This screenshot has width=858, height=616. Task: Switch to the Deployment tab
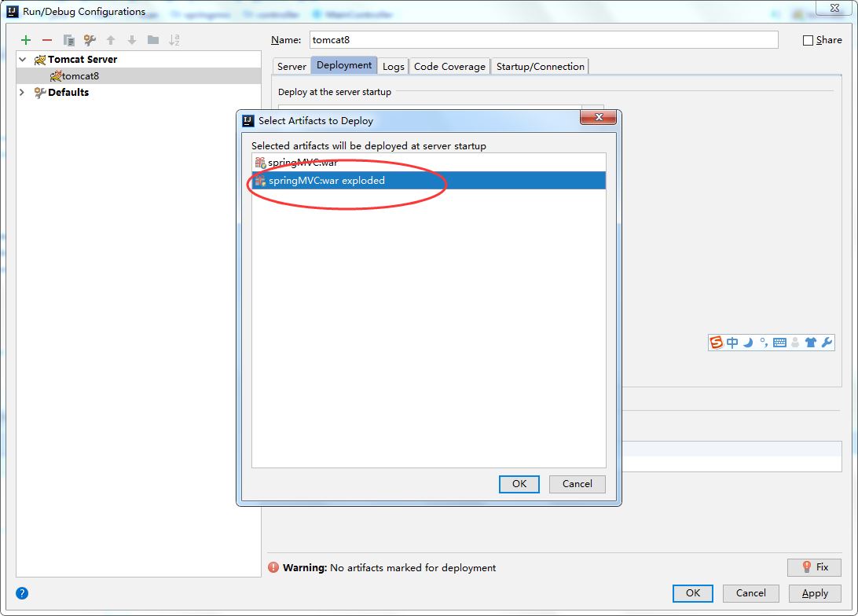[x=344, y=65]
